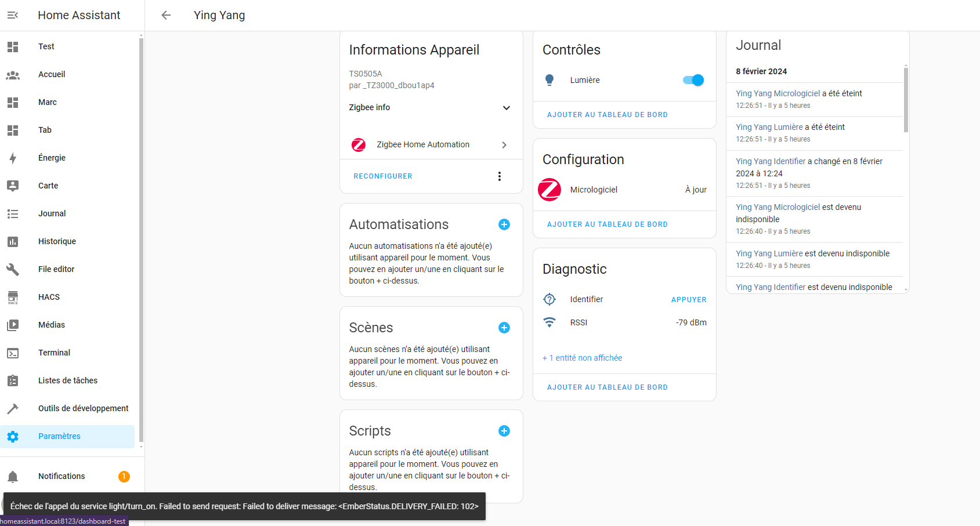Toggle the Lumière light switch

(x=693, y=80)
